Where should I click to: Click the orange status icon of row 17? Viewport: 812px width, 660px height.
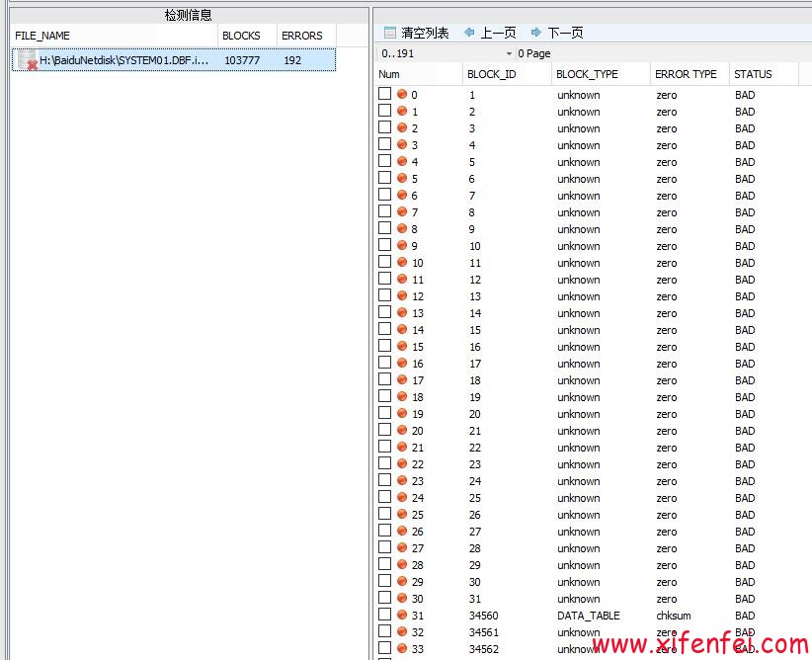click(x=402, y=379)
